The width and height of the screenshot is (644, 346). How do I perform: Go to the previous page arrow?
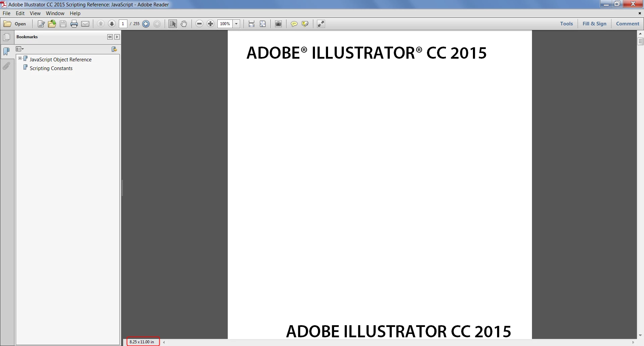pyautogui.click(x=101, y=24)
